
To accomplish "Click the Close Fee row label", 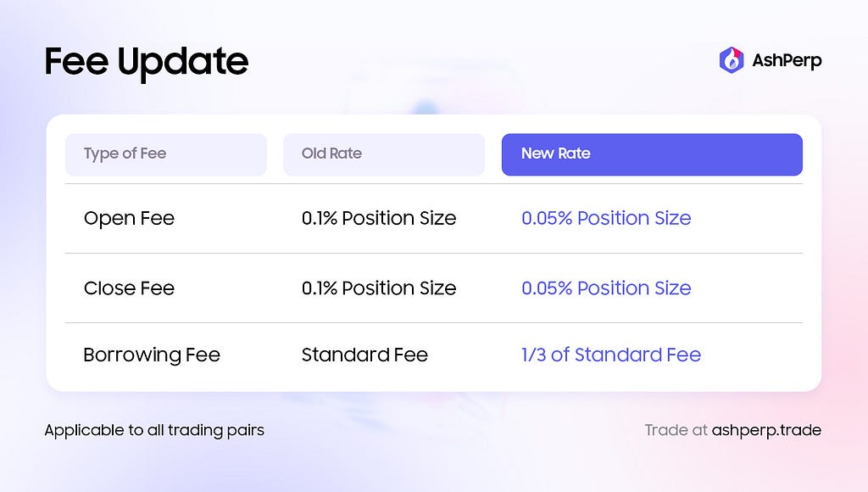I will pyautogui.click(x=129, y=288).
